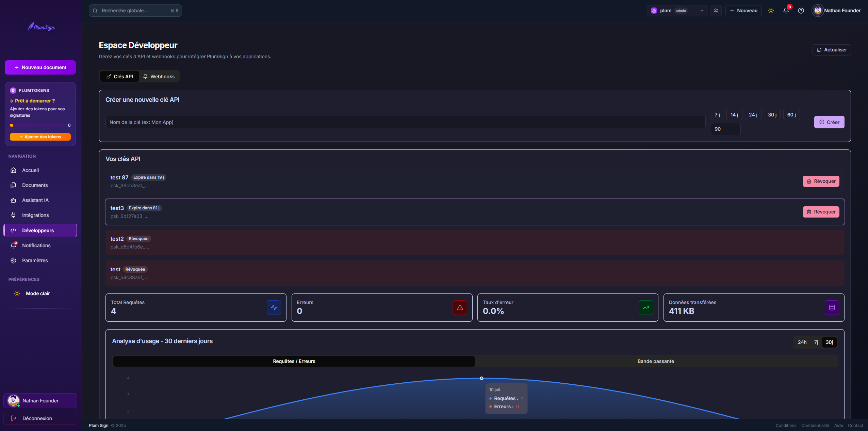This screenshot has height=431, width=868.
Task: Open Documents in sidebar
Action: coord(40,185)
